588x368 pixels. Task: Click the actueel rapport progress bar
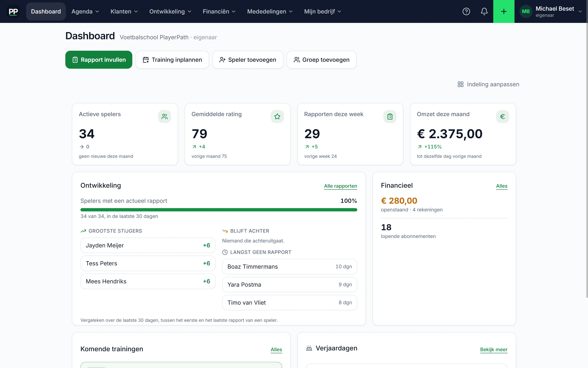(219, 210)
